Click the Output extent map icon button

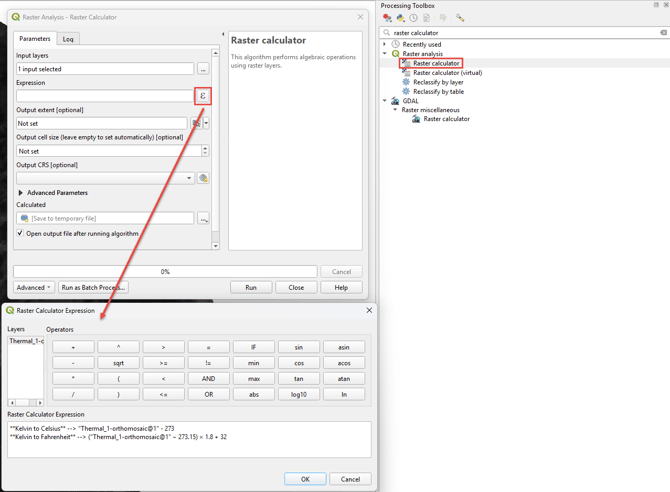(196, 124)
